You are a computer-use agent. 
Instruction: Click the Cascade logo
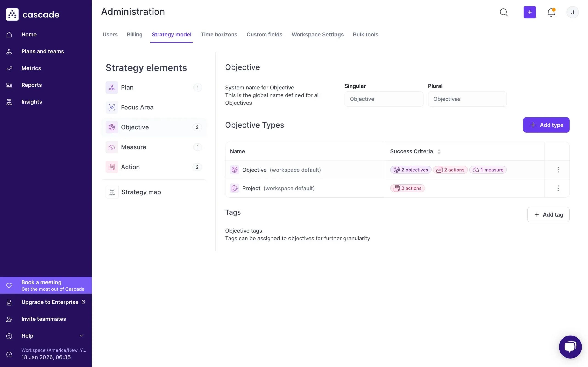[x=33, y=14]
